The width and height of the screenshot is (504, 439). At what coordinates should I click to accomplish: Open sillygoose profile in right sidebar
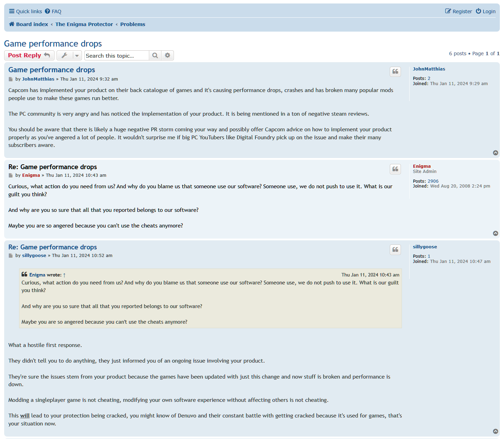coord(425,247)
